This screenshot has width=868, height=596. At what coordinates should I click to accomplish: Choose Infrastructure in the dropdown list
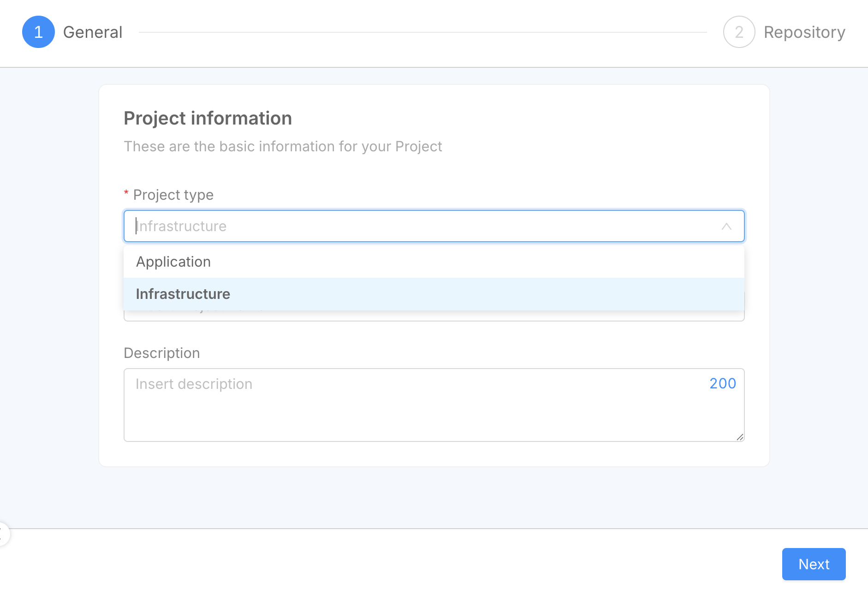[x=434, y=294]
